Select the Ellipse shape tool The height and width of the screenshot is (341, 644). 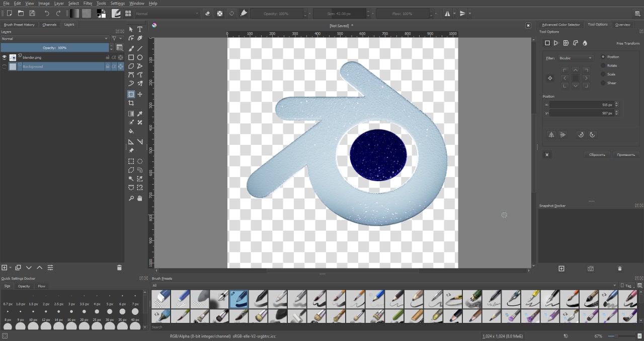140,57
